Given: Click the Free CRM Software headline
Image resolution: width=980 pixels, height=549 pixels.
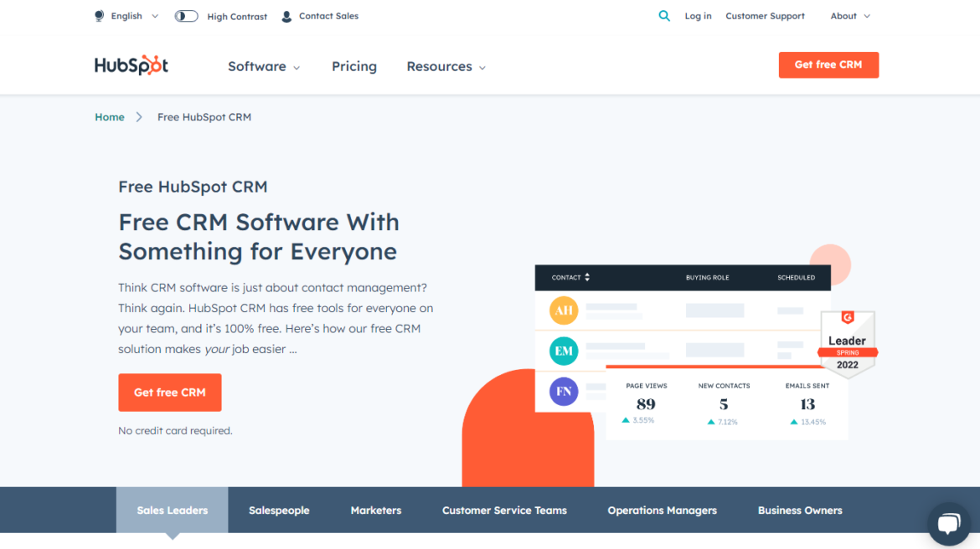Looking at the screenshot, I should point(259,237).
